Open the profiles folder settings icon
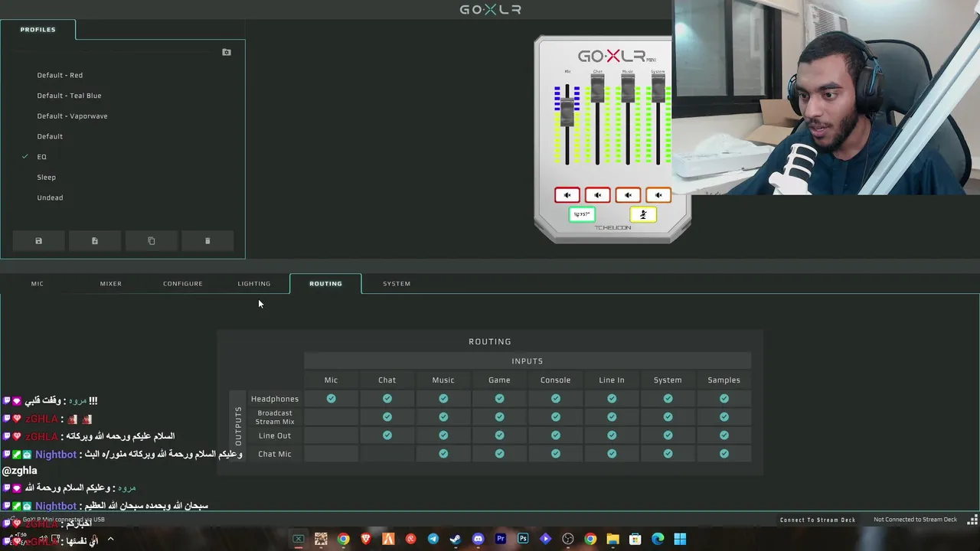Image resolution: width=980 pixels, height=551 pixels. pyautogui.click(x=226, y=52)
